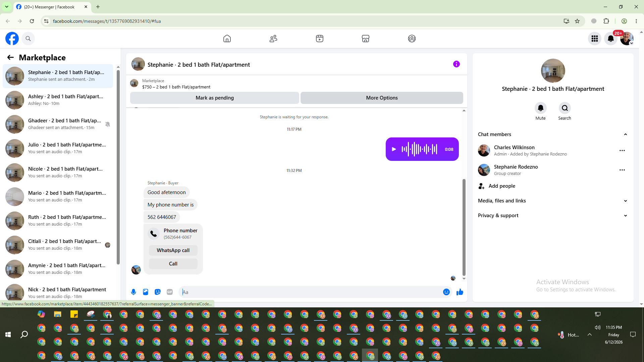This screenshot has width=644, height=362.
Task: Open conversation information purple icon
Action: pyautogui.click(x=457, y=64)
